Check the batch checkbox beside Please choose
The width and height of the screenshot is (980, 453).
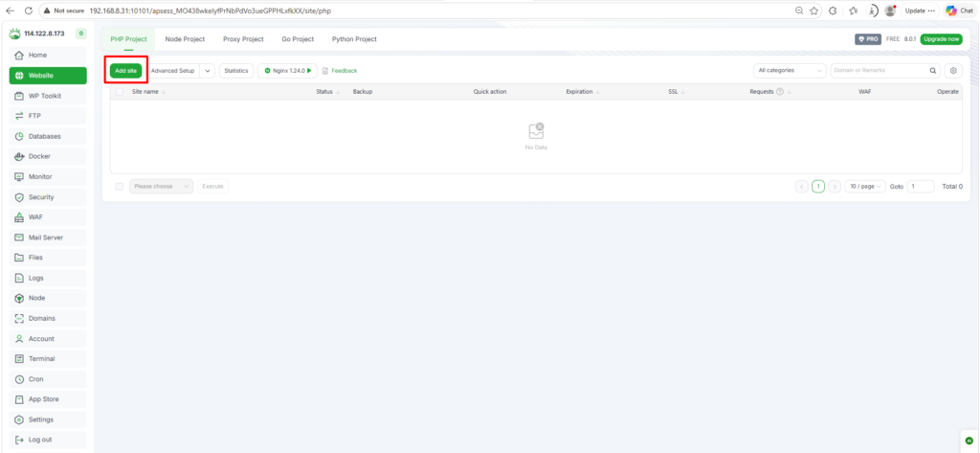tap(120, 186)
